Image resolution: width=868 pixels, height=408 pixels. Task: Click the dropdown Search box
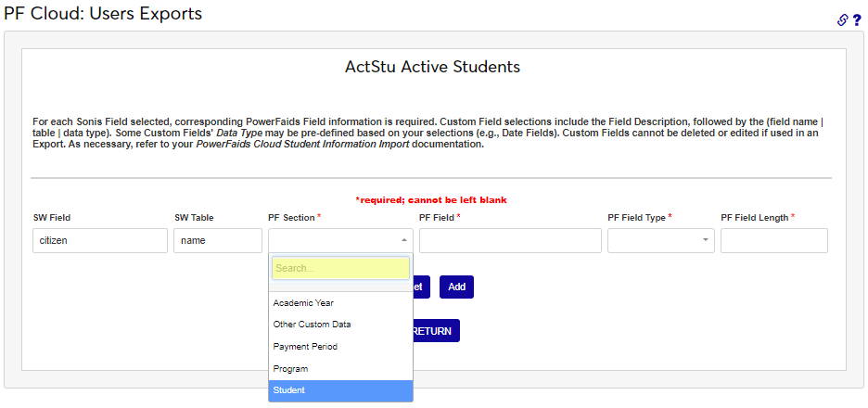(x=340, y=269)
